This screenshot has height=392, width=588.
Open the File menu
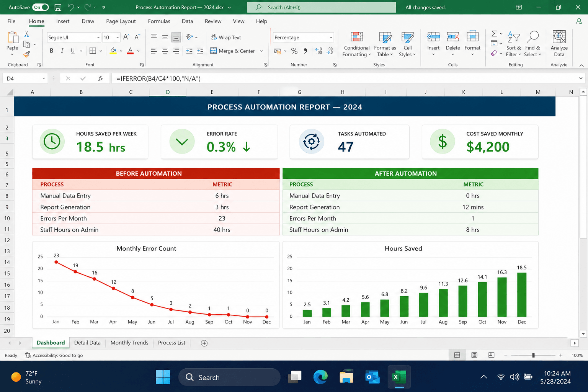11,21
